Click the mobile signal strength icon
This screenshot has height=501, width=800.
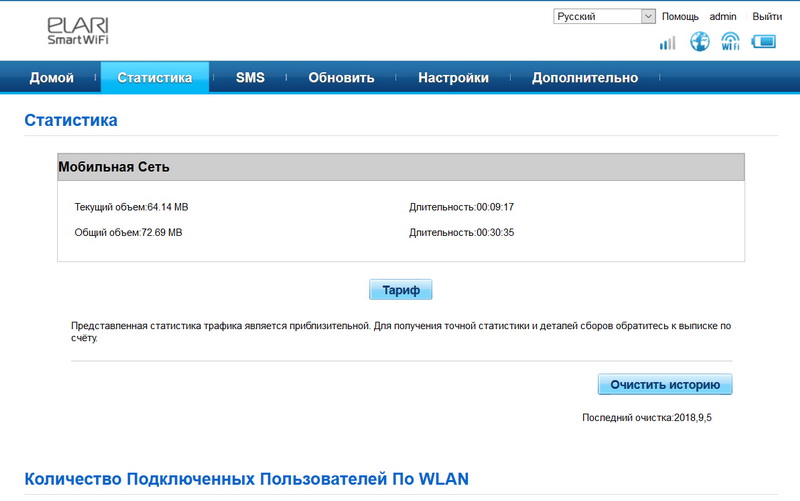(667, 42)
